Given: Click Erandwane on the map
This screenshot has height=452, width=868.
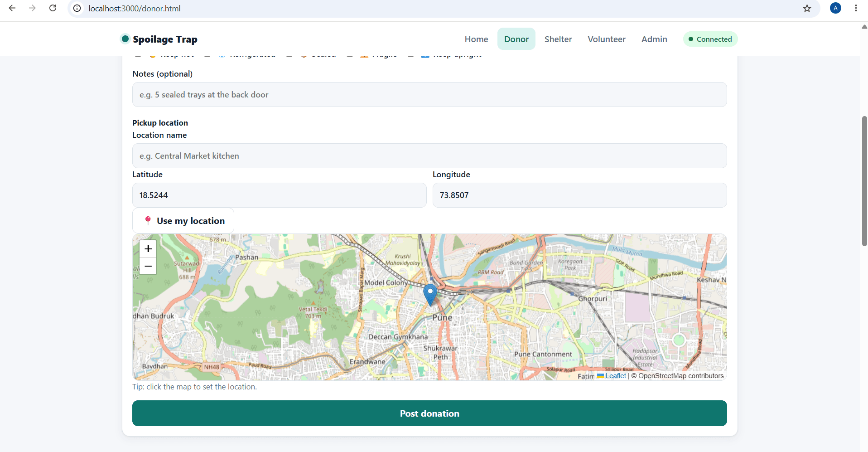Looking at the screenshot, I should click(367, 362).
